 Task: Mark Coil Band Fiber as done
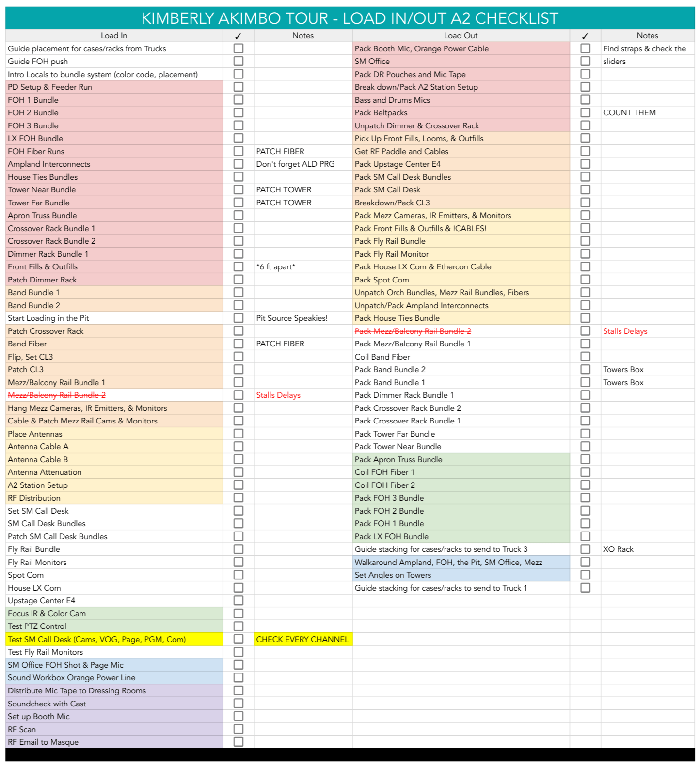(x=585, y=357)
